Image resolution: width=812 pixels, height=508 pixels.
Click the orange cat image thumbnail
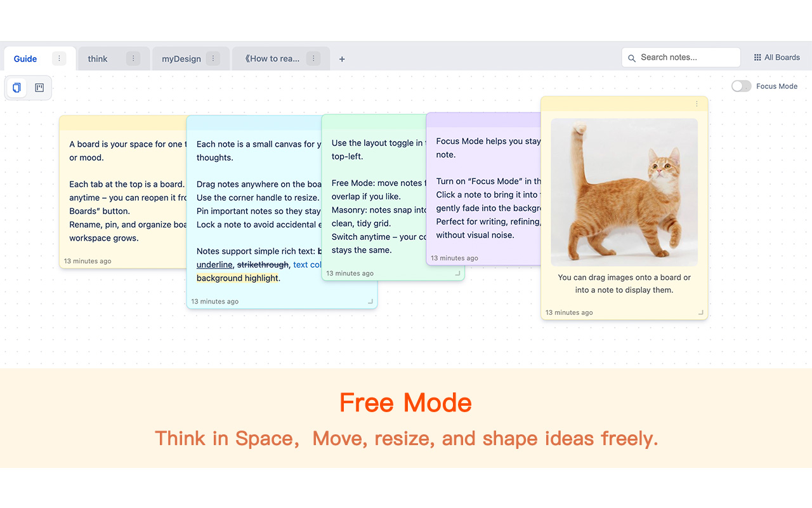pyautogui.click(x=624, y=192)
